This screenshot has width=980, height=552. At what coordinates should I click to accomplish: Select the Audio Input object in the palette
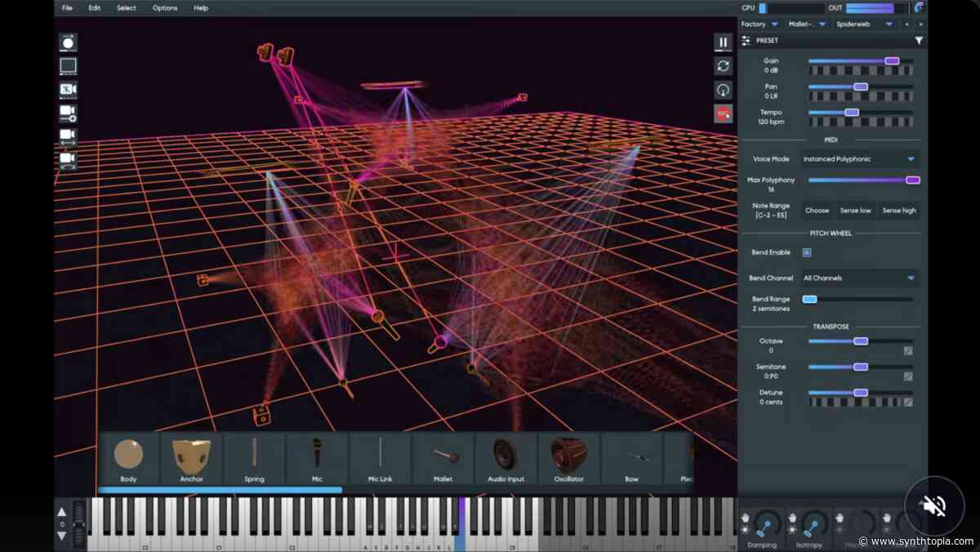506,459
